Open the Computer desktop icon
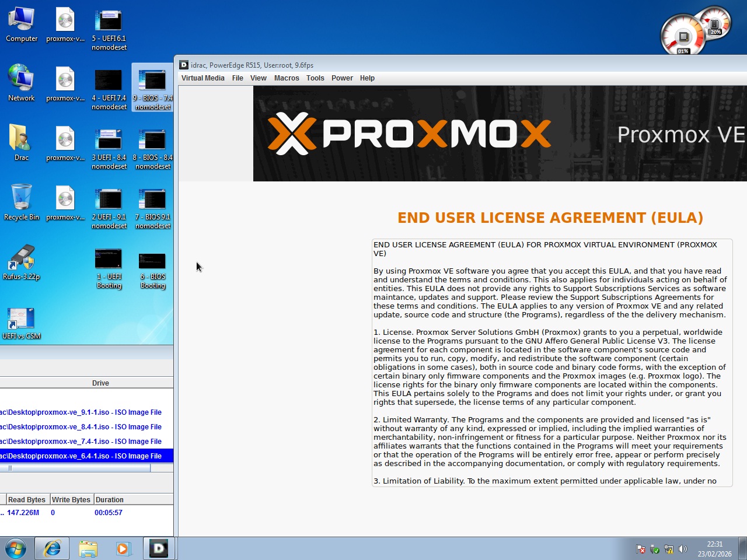Screen dimensions: 747x560 (22, 24)
